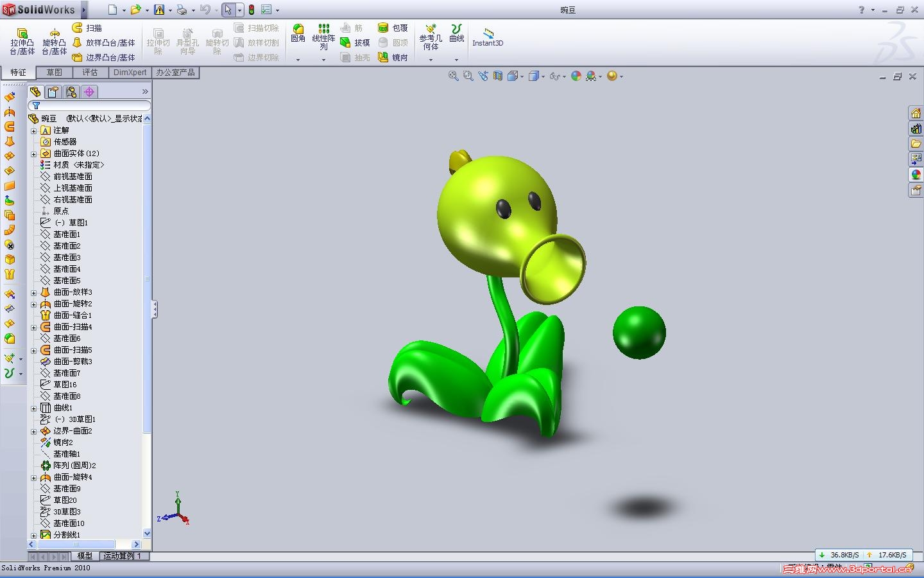The width and height of the screenshot is (924, 578).
Task: Expand the 曲面-扫描4 feature node
Action: click(34, 327)
